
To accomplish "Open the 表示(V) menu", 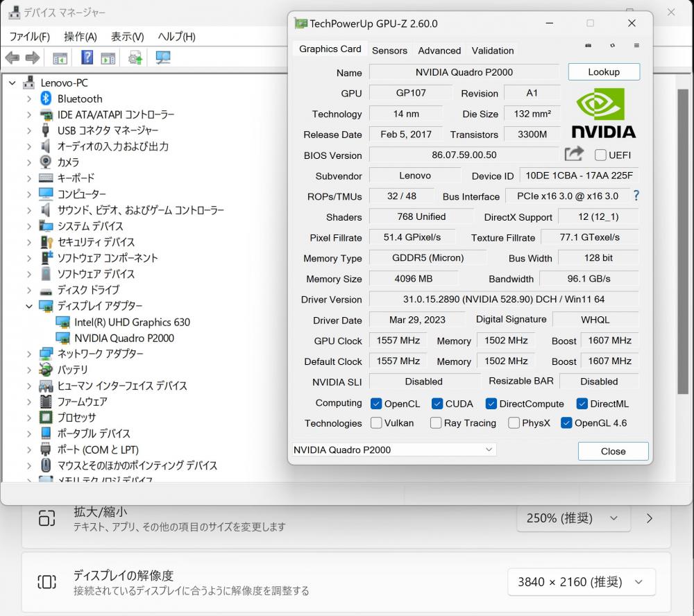I will pos(128,36).
